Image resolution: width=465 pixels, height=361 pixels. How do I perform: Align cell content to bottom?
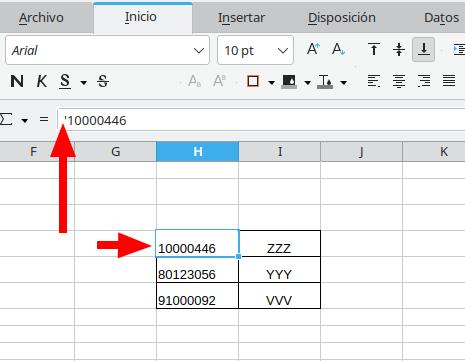pos(424,50)
